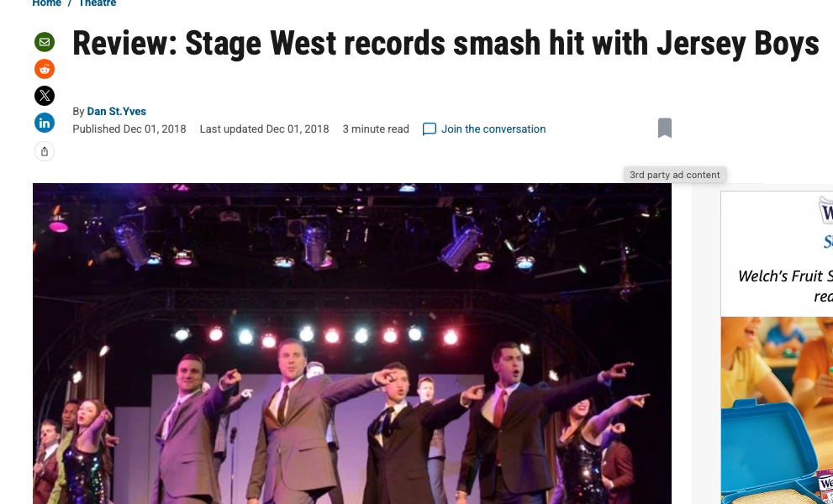Click the Published Dec 01, 2018 date
This screenshot has height=504, width=833.
coord(129,129)
